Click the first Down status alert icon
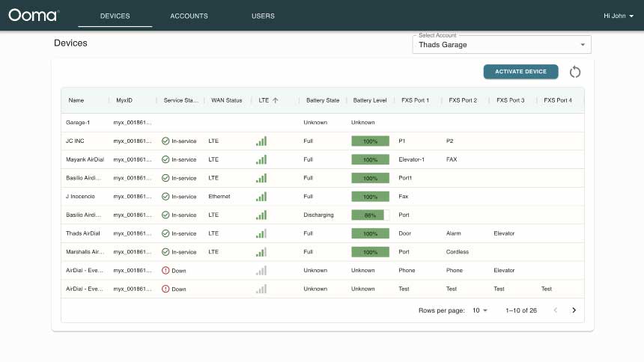 pos(166,270)
